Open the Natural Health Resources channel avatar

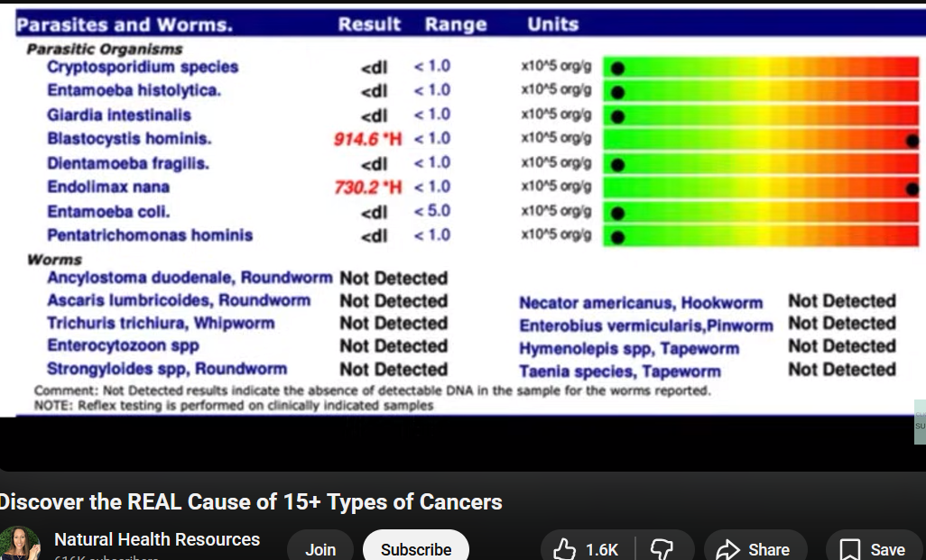pyautogui.click(x=20, y=546)
